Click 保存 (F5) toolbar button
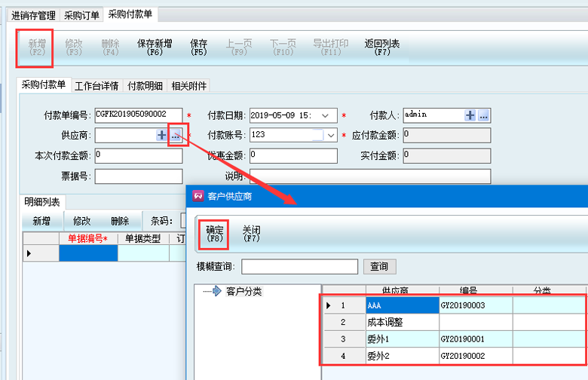Screen dimensions: 588x380 click(x=199, y=47)
